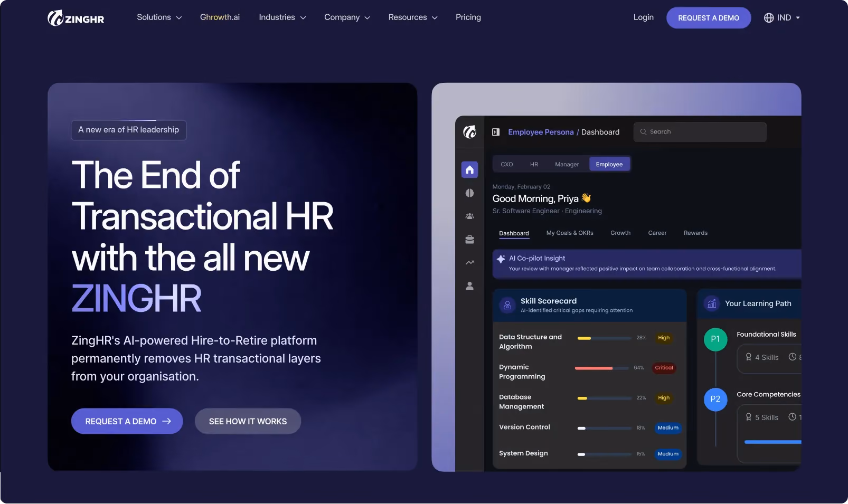Click the Medium badge for Version Control
848x504 pixels.
click(x=668, y=428)
